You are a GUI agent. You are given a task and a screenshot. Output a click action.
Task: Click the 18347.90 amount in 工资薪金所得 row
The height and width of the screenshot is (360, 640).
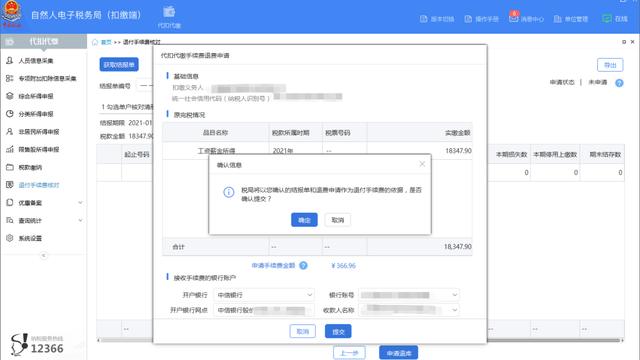click(458, 151)
